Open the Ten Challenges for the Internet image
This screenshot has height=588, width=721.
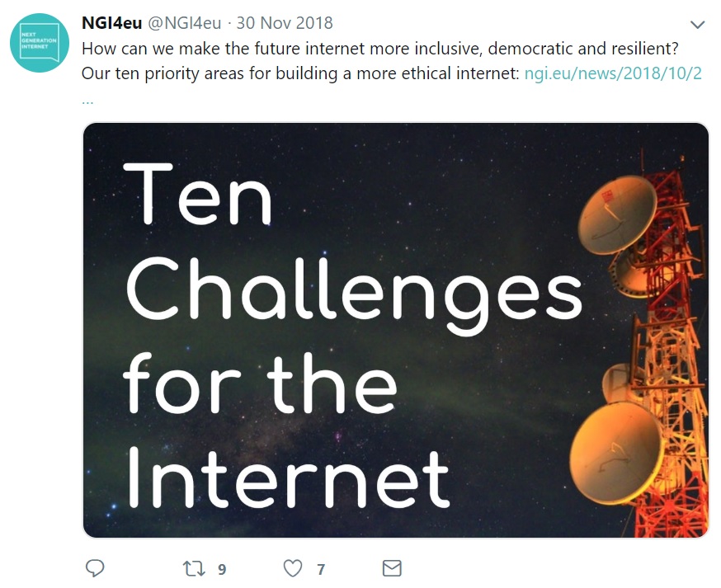(x=396, y=330)
